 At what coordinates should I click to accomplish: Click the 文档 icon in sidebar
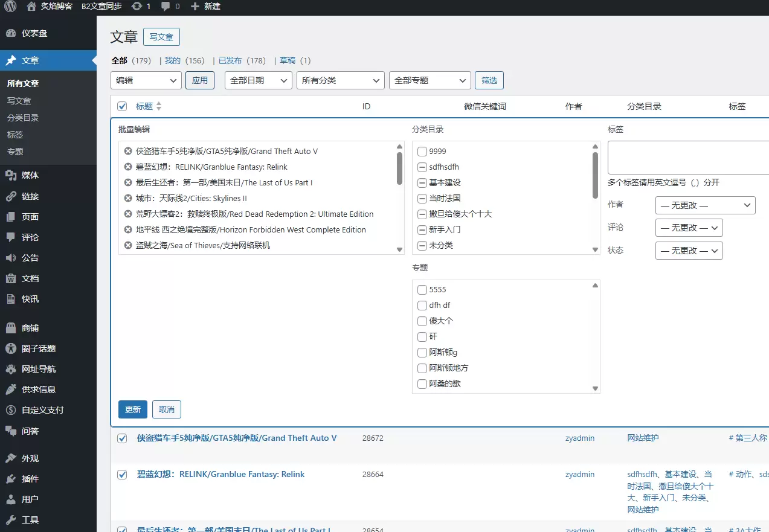[x=11, y=278]
